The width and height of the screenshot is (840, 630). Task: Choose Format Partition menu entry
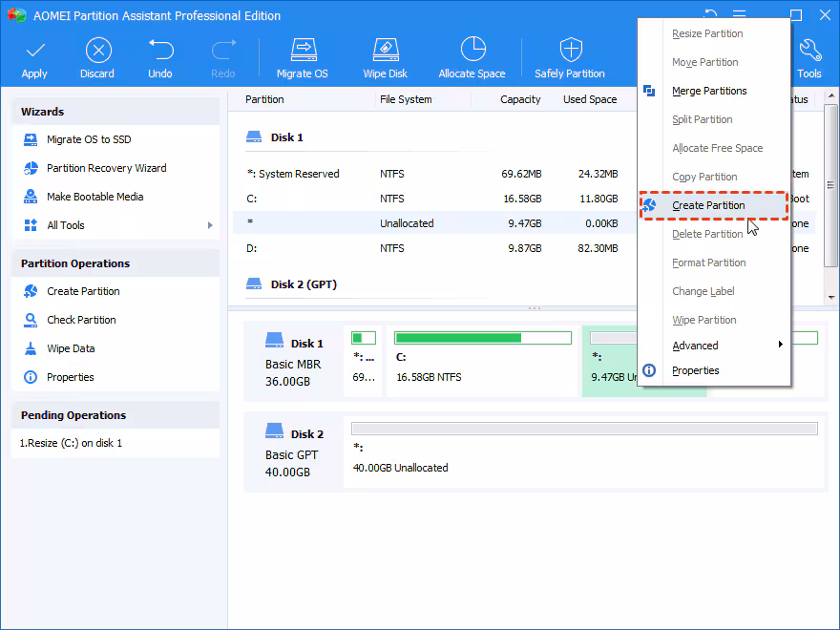pos(708,262)
